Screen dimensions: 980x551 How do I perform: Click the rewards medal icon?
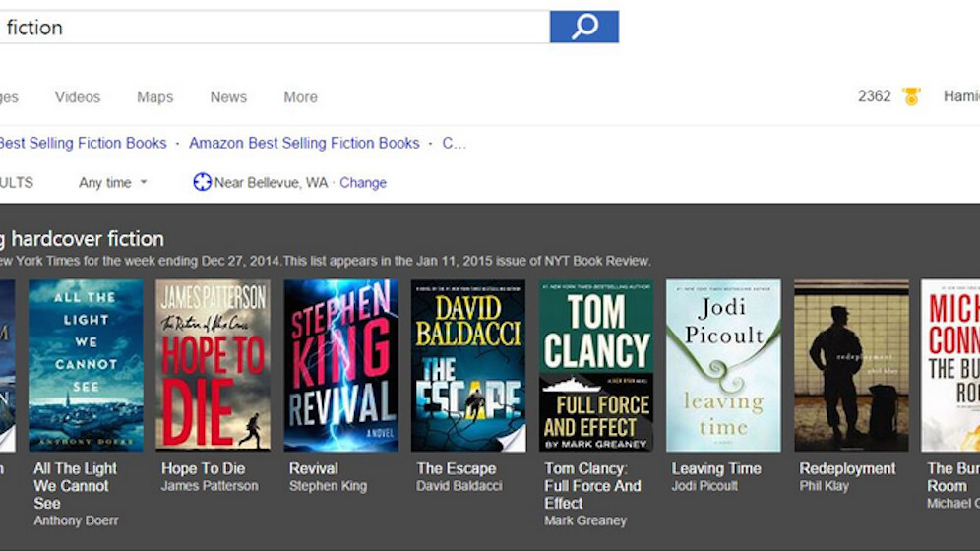[x=911, y=96]
